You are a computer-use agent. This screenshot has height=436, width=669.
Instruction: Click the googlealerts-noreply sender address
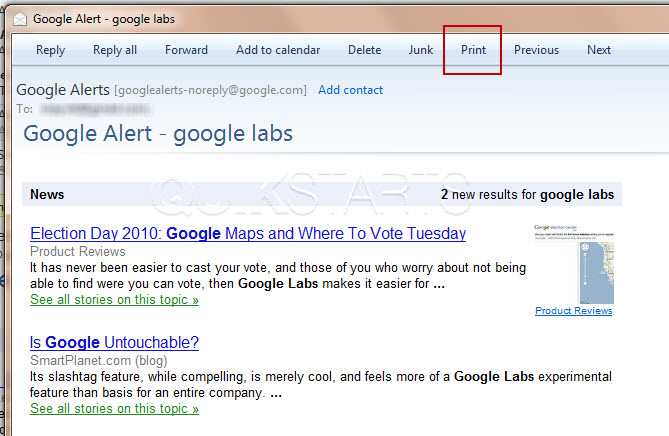tap(210, 90)
